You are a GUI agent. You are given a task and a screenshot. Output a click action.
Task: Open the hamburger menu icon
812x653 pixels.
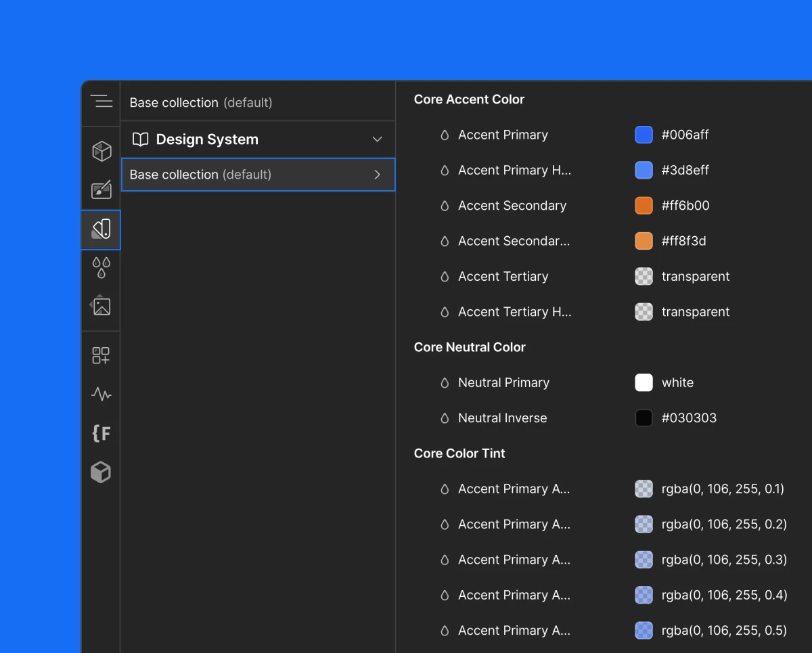pos(101,101)
